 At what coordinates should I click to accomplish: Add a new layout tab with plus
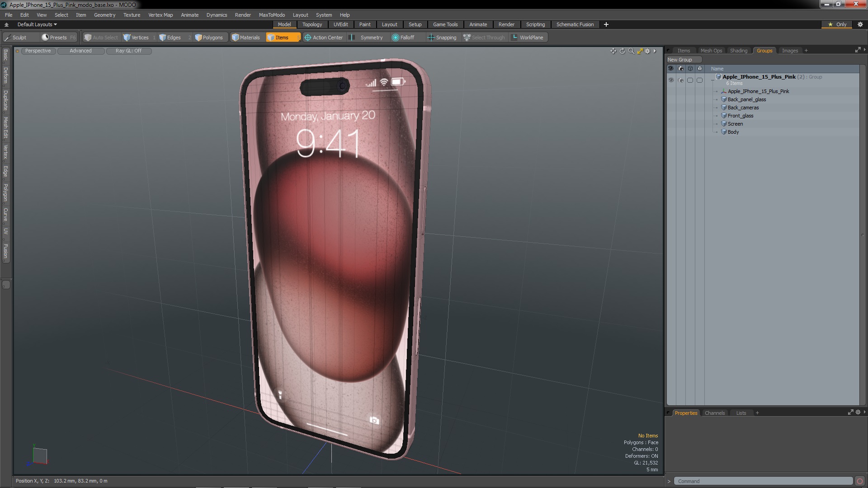[x=606, y=24]
